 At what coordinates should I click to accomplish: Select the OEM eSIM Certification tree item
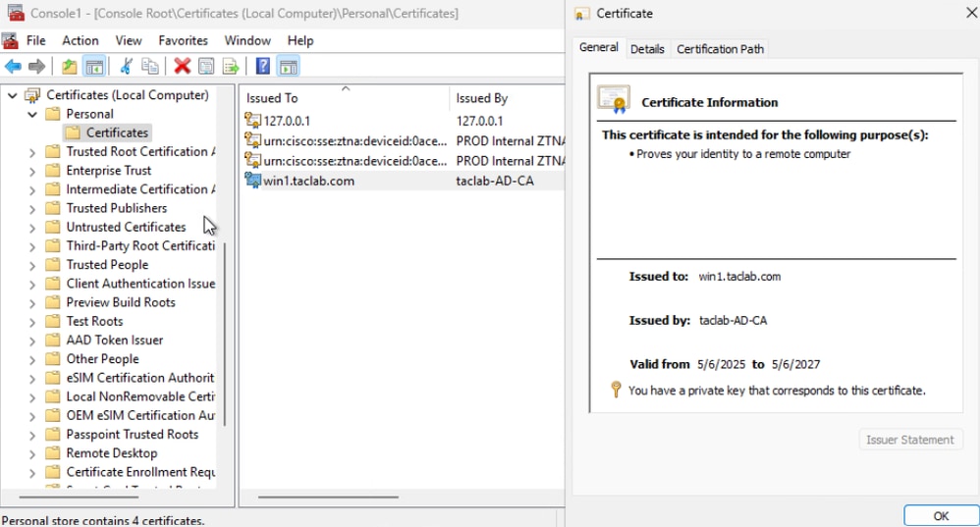tap(140, 415)
